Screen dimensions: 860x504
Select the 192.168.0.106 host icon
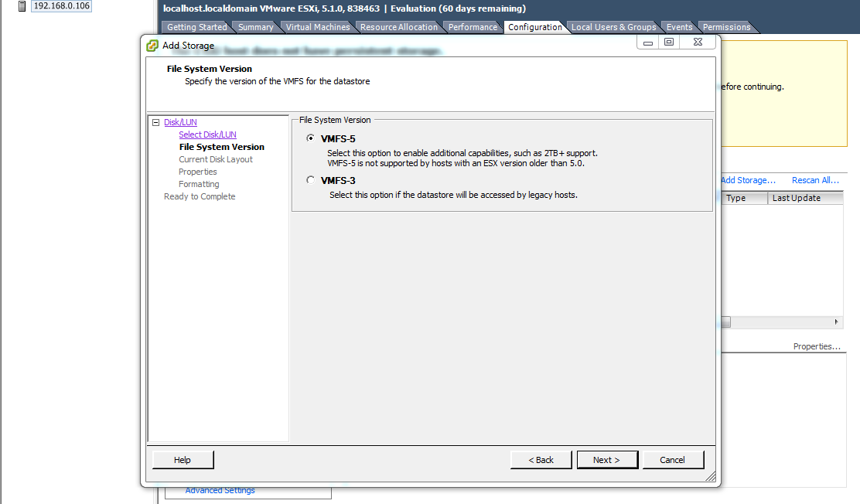coord(22,6)
